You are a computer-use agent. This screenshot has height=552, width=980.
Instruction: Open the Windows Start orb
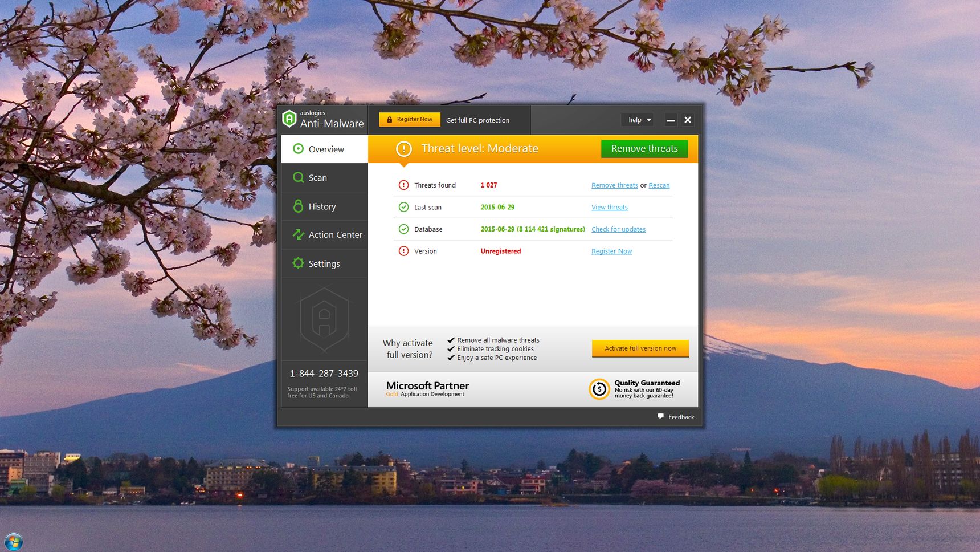click(x=13, y=542)
